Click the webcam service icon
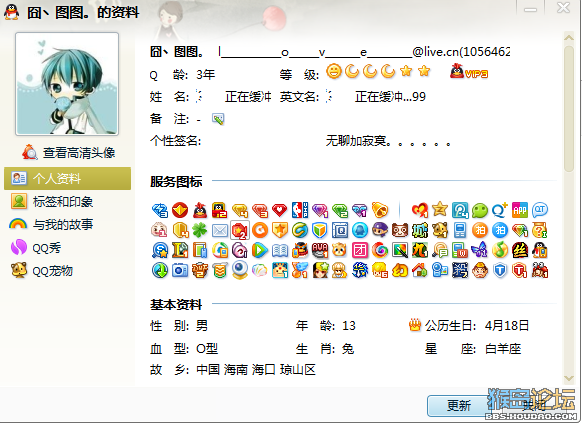This screenshot has width=582, height=425. point(240,270)
